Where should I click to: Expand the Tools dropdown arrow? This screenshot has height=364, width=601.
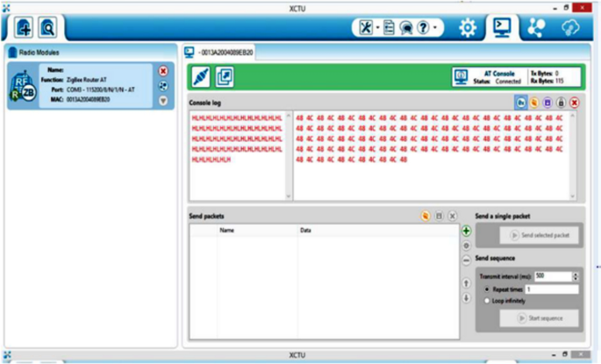pos(377,27)
